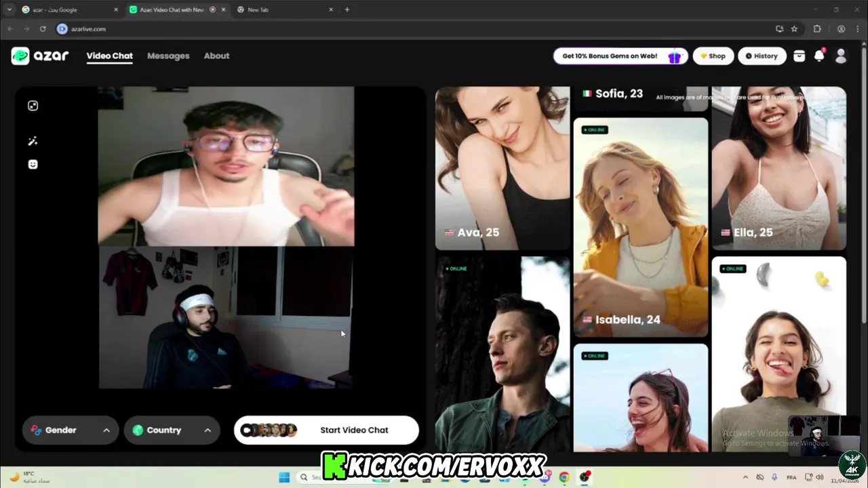
Task: Click the upper webcam video feed
Action: (226, 166)
